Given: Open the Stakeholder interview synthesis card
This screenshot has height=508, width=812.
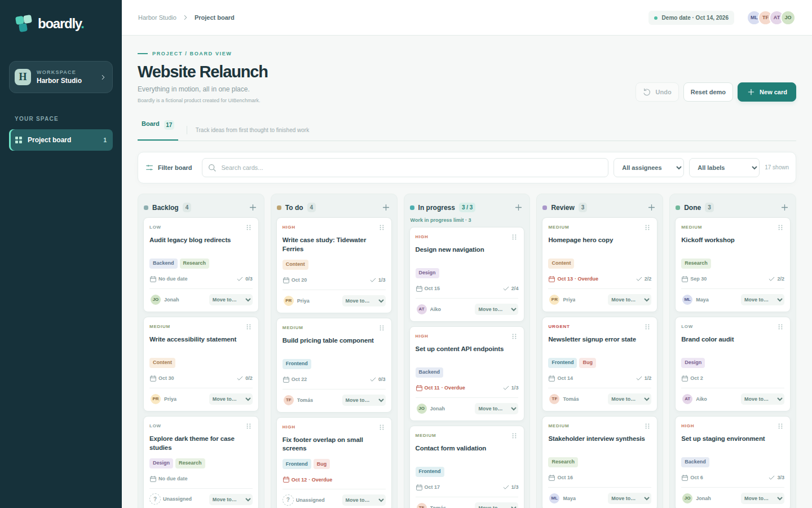Looking at the screenshot, I should click(x=600, y=462).
